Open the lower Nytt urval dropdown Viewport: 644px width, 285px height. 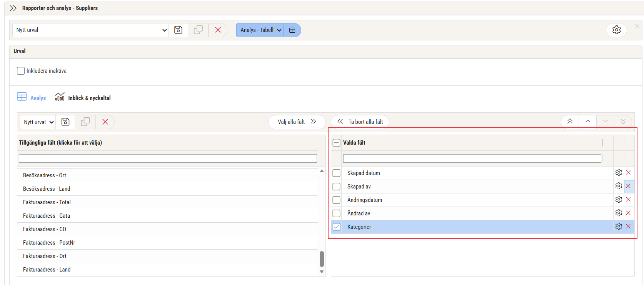[x=38, y=122]
